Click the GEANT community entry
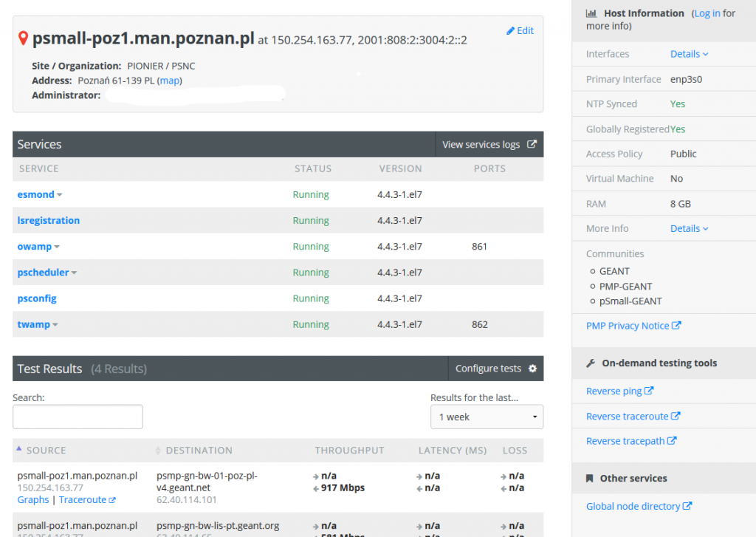The height and width of the screenshot is (537, 756). click(614, 271)
